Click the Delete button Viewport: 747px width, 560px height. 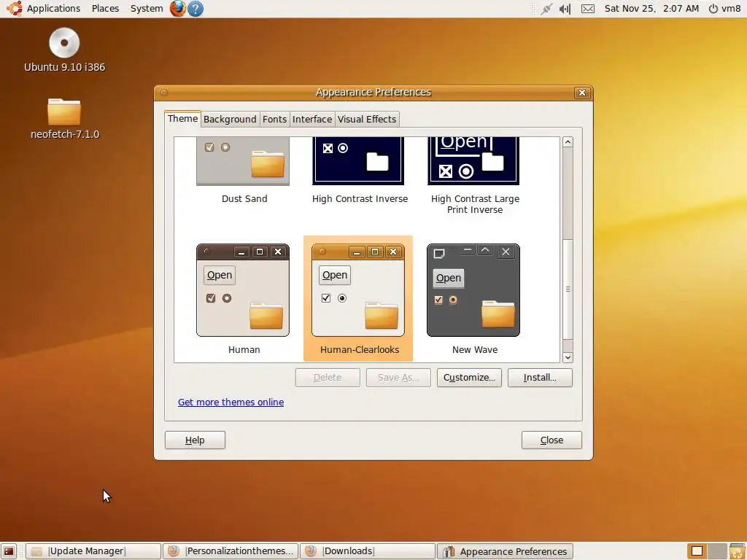pos(328,378)
